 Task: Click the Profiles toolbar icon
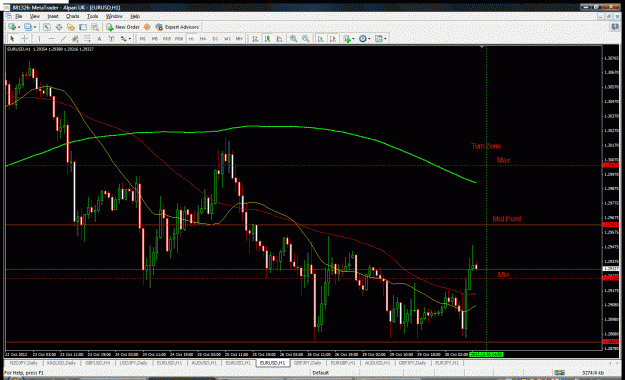tap(28, 27)
